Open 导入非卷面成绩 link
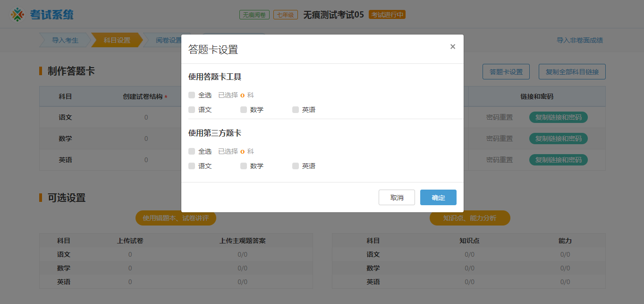 tap(580, 40)
